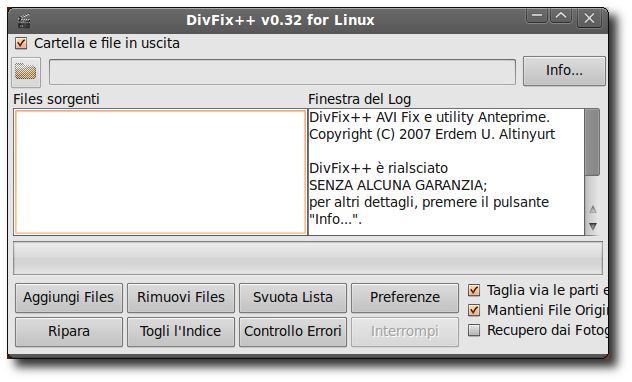The image size is (632, 382).
Task: Enable Recupero dai Fotogrammi checkbox
Action: 474,330
